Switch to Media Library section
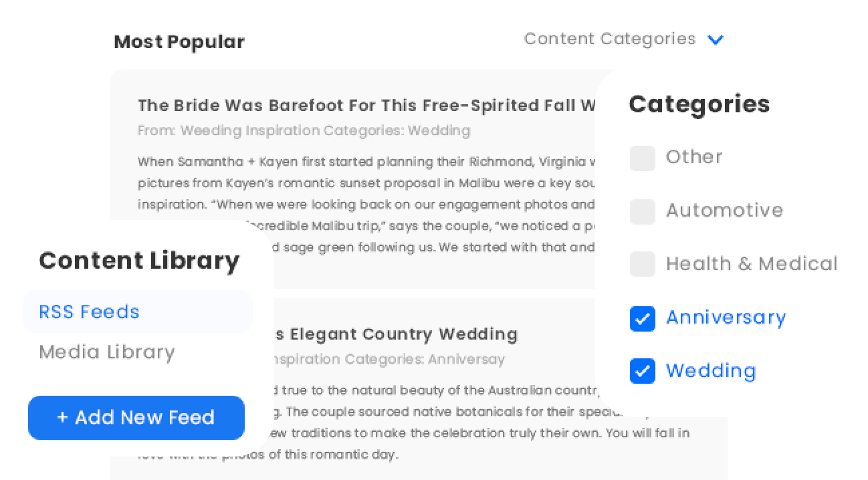This screenshot has width=868, height=480. pos(107,352)
